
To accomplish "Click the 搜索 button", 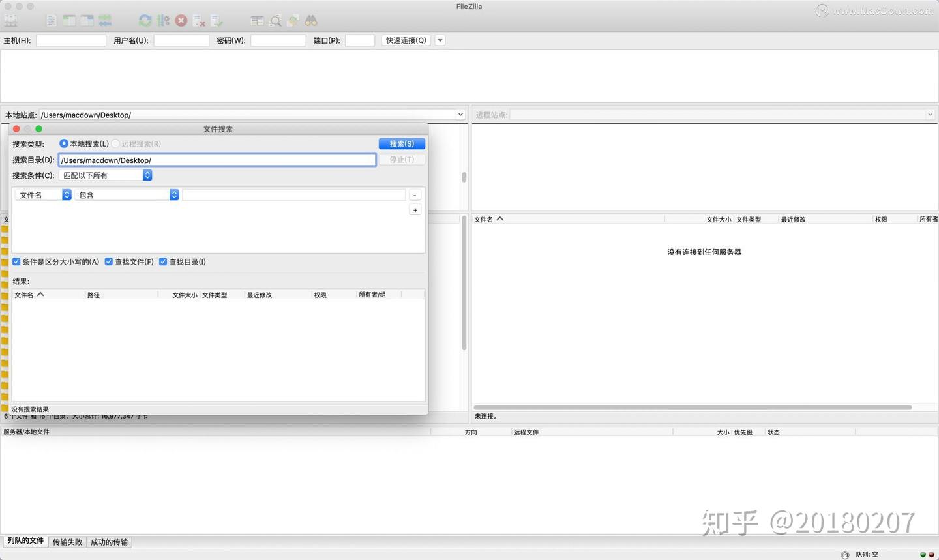I will point(402,143).
